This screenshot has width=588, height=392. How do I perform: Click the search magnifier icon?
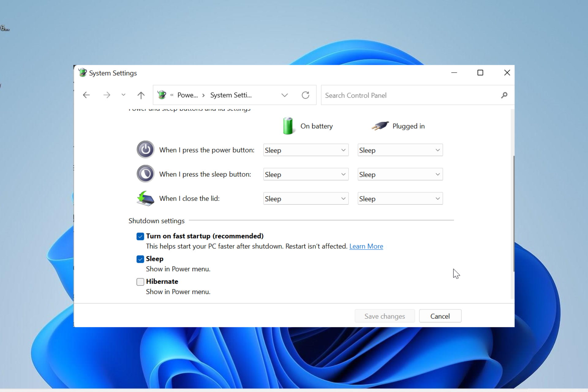pos(504,95)
